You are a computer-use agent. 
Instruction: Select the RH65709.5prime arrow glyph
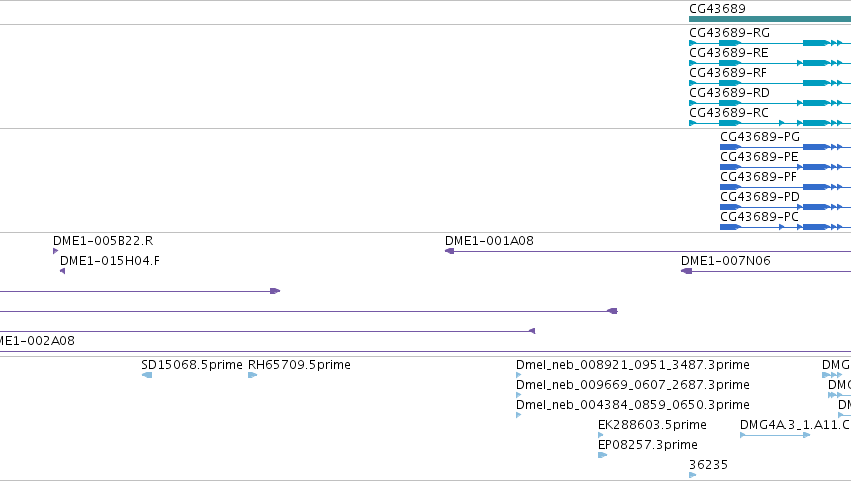click(252, 375)
